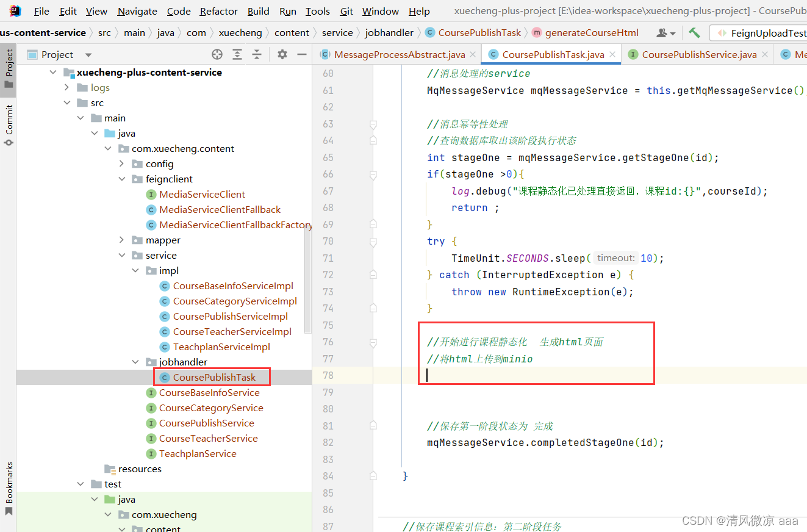Click the user account icon in toolbar

(666, 32)
